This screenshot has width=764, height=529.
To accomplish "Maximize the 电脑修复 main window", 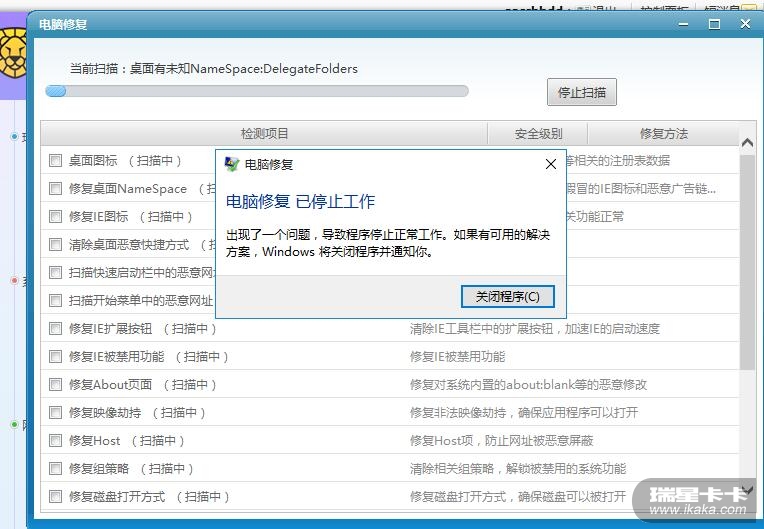I will pos(714,24).
